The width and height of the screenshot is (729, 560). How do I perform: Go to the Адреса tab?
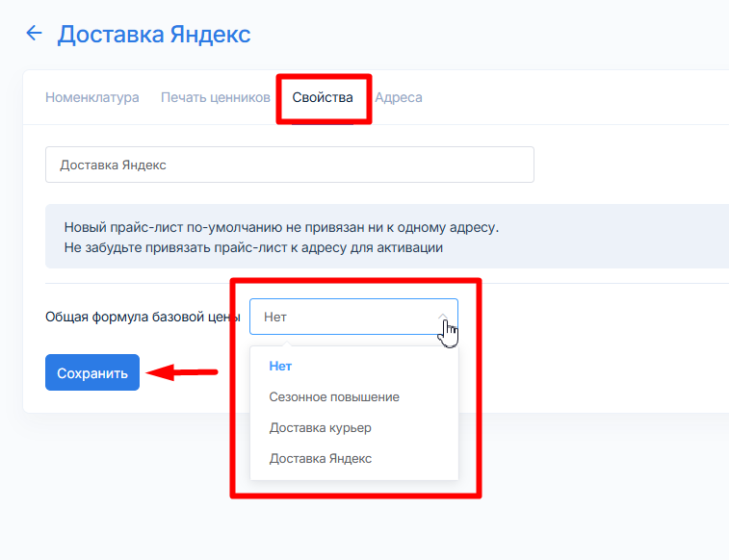(399, 97)
